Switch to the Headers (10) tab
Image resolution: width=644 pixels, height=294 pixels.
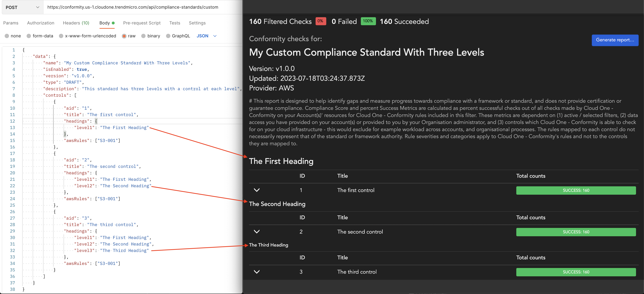click(76, 23)
